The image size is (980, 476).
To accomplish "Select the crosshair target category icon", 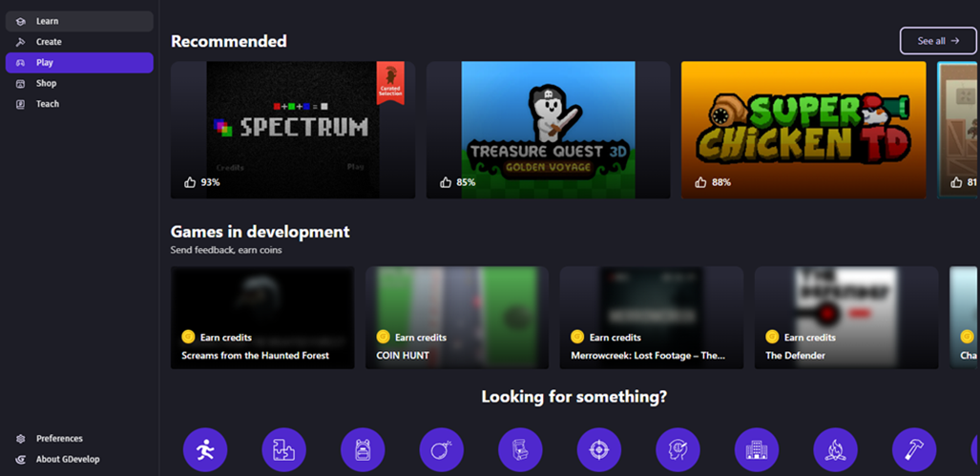I will click(x=599, y=449).
